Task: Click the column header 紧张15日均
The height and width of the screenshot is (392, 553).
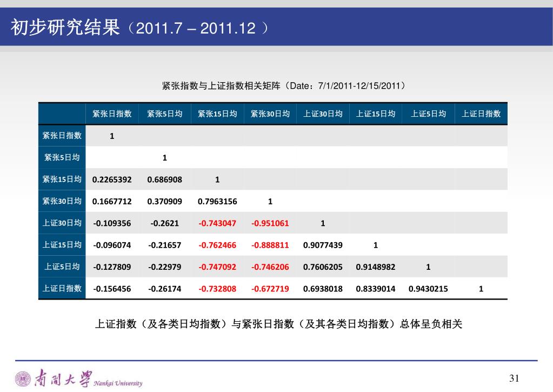Action: coord(217,114)
